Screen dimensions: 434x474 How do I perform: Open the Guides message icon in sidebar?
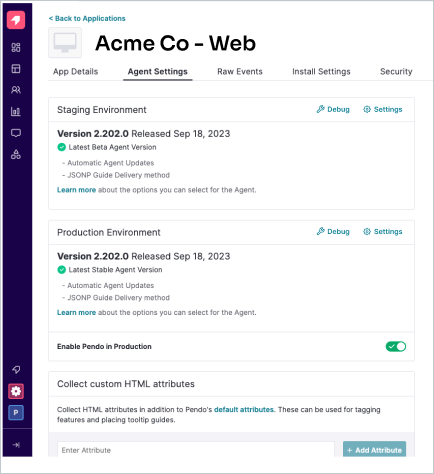pyautogui.click(x=16, y=133)
